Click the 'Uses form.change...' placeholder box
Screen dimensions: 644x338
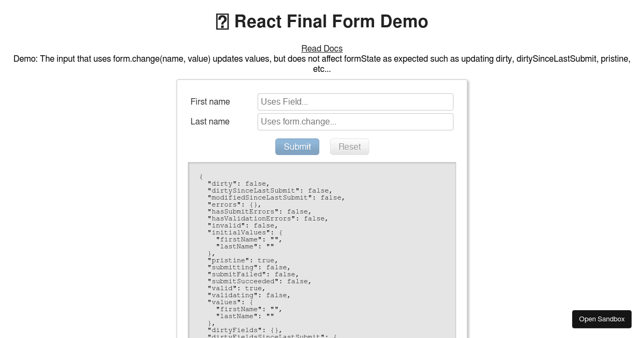click(355, 121)
